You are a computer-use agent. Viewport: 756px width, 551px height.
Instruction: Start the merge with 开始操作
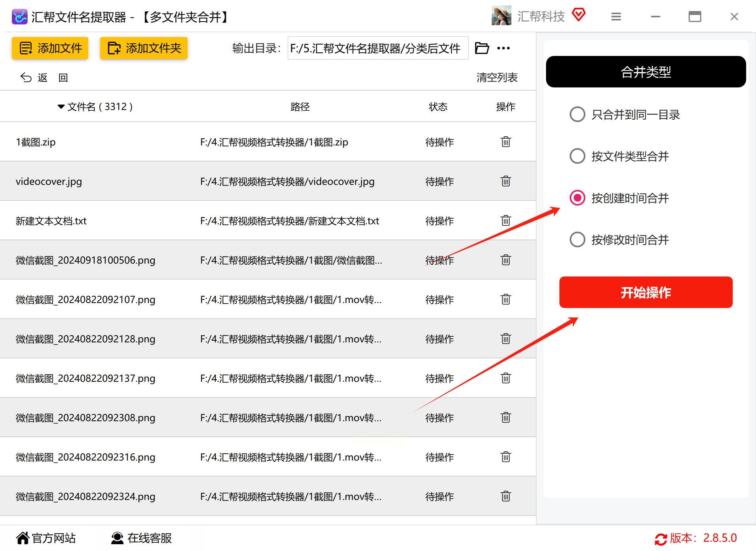[x=646, y=292]
